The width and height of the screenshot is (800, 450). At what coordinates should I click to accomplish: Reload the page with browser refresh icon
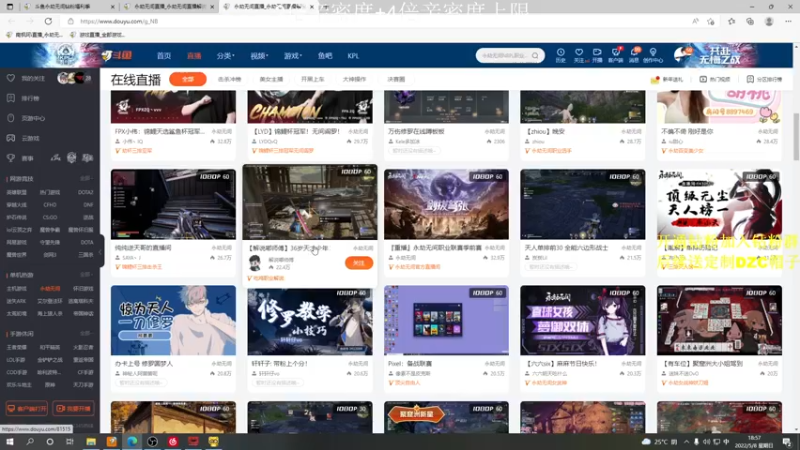[48, 21]
